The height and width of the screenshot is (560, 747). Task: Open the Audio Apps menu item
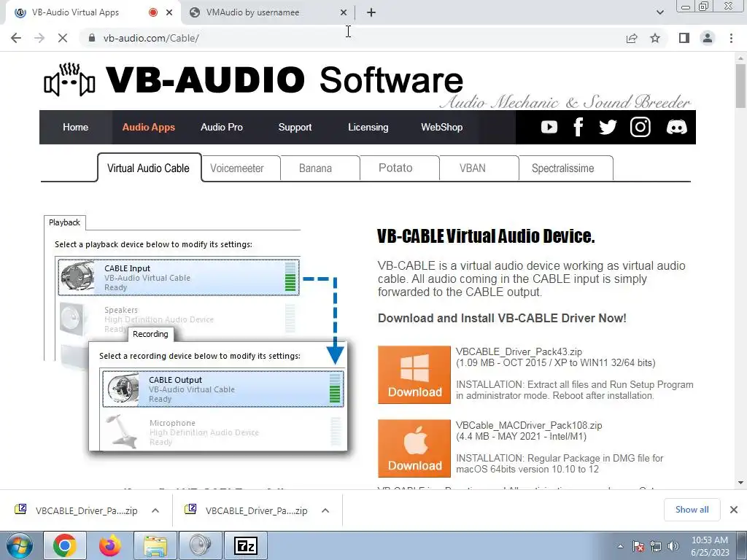[148, 127]
